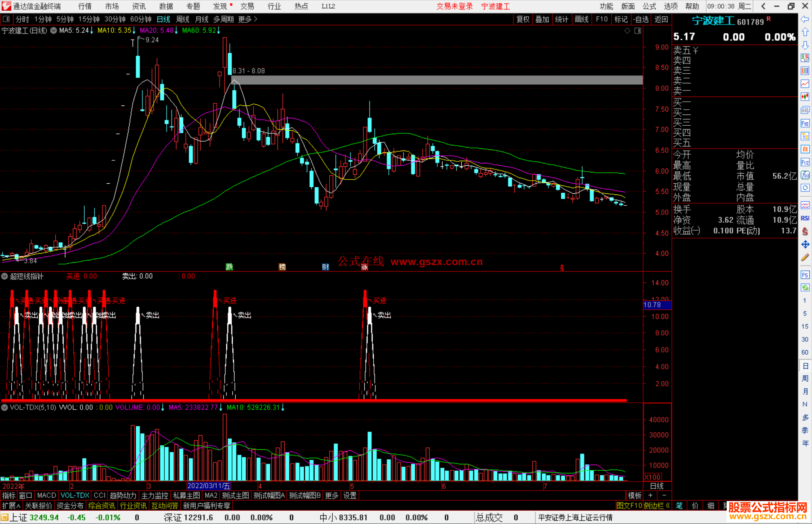Click the F12 trade sidebar icon

pyautogui.click(x=805, y=162)
